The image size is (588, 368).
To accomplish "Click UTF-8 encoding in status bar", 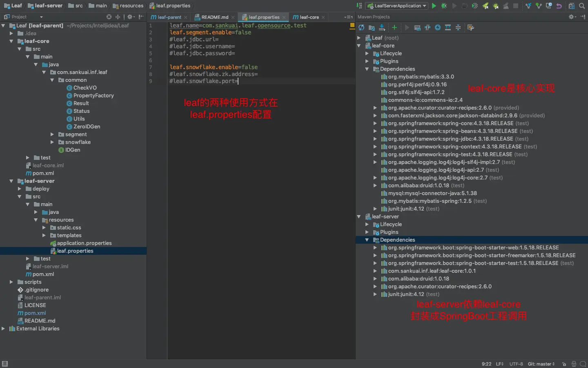I will 516,364.
